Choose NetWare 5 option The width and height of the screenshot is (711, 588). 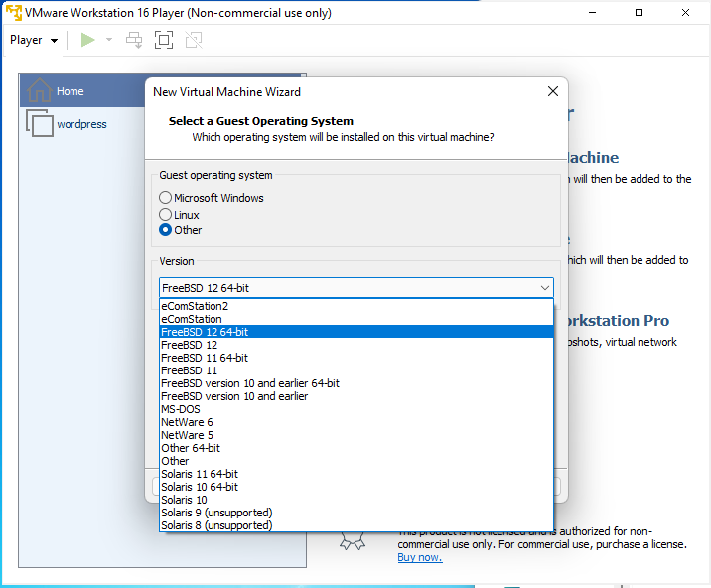[356, 435]
